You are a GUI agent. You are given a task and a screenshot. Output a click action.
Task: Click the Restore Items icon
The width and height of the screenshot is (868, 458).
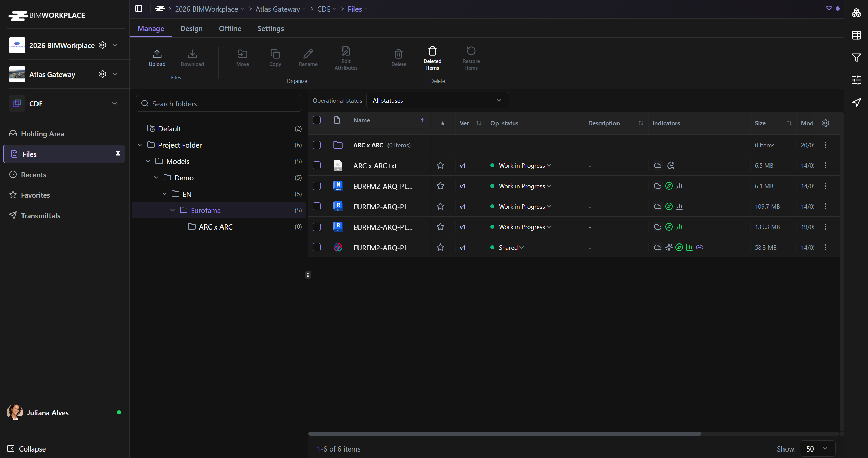[471, 51]
